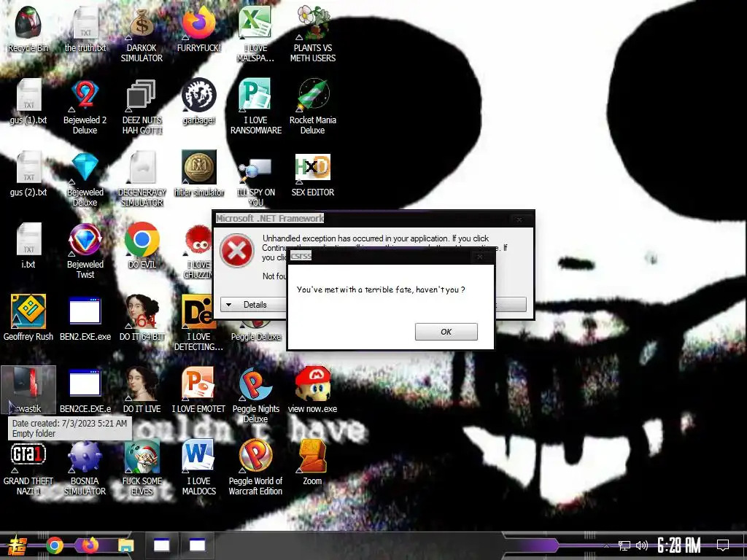Open the volume control in the tray
The height and width of the screenshot is (560, 747).
tap(642, 545)
